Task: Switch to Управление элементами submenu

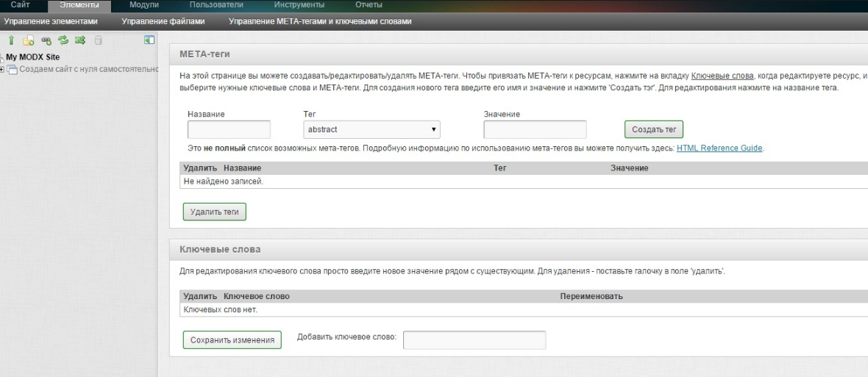Action: [51, 21]
